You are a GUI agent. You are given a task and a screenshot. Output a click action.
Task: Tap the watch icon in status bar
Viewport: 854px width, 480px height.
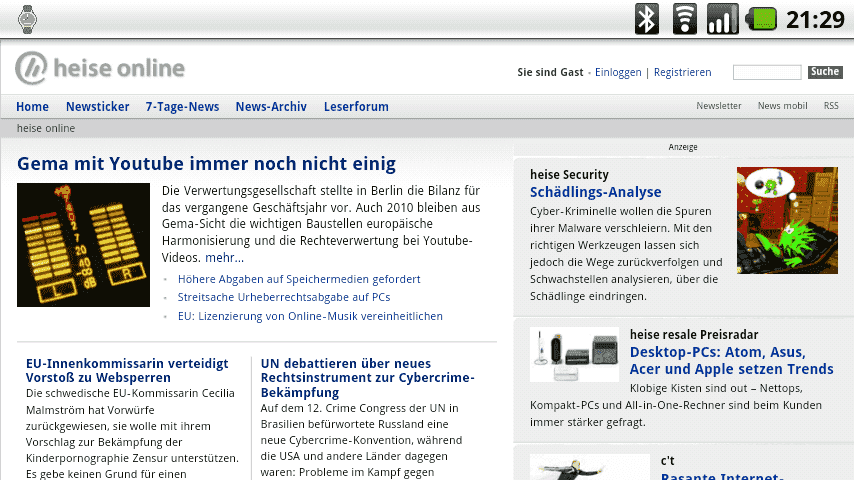(27, 20)
